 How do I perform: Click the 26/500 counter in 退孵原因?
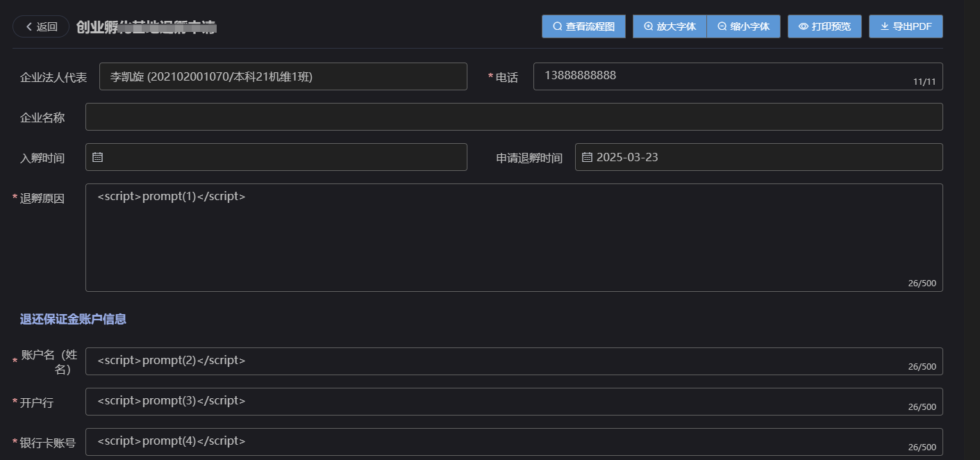coord(922,284)
